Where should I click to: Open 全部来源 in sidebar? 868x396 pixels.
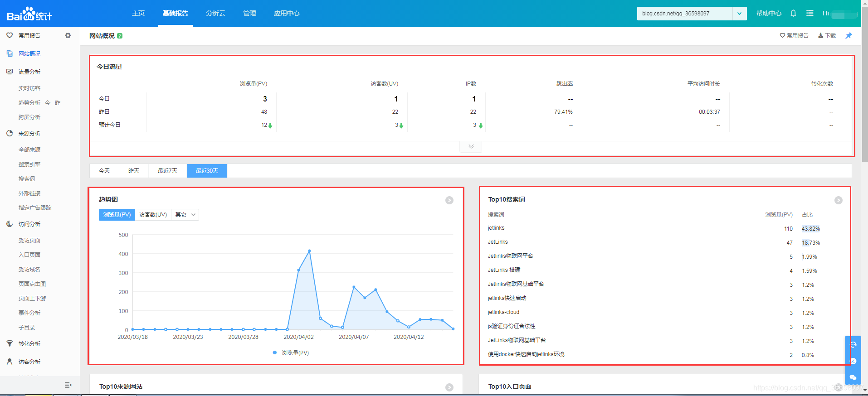[29, 150]
